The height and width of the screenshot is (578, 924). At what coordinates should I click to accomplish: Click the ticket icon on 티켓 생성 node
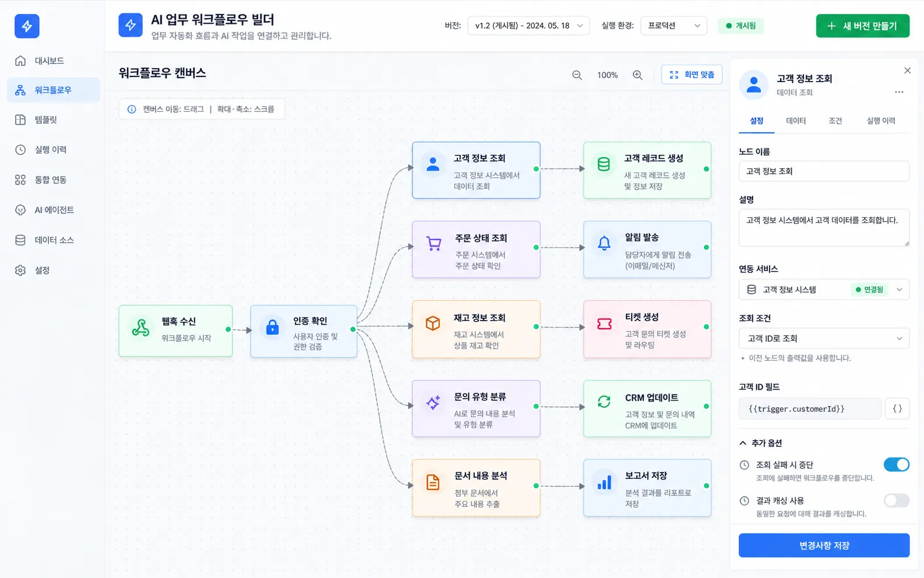(x=604, y=323)
